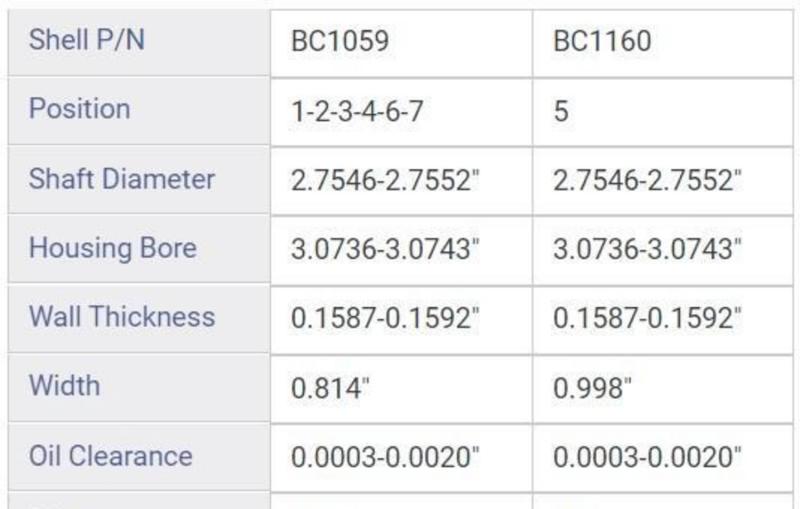Click the Oil Clearance row label
Screen dimensions: 800x509
[x=110, y=456]
